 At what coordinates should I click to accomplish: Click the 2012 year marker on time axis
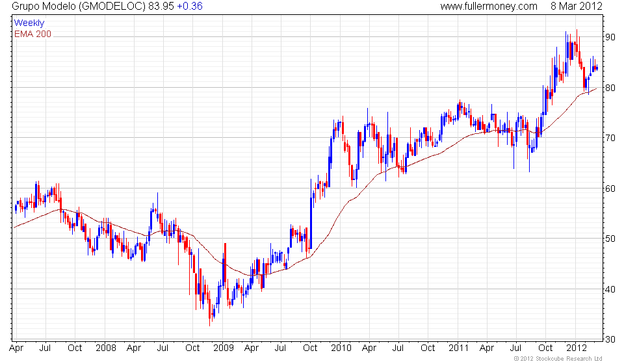(x=576, y=348)
